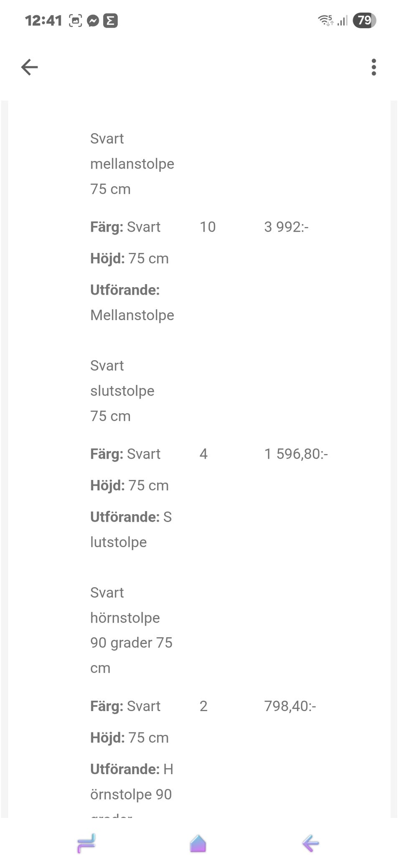Tap the mobile signal strength icon
Viewport: 401px width, 868px height.
343,20
